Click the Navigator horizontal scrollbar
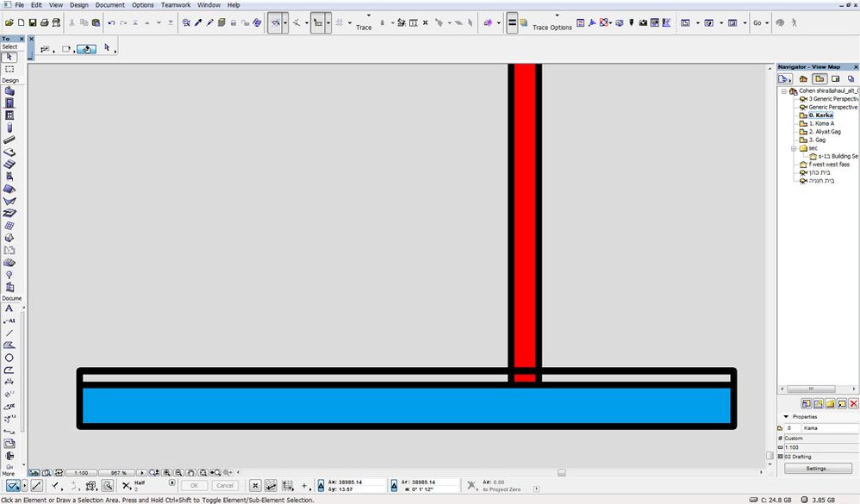860x504 pixels. pyautogui.click(x=818, y=389)
